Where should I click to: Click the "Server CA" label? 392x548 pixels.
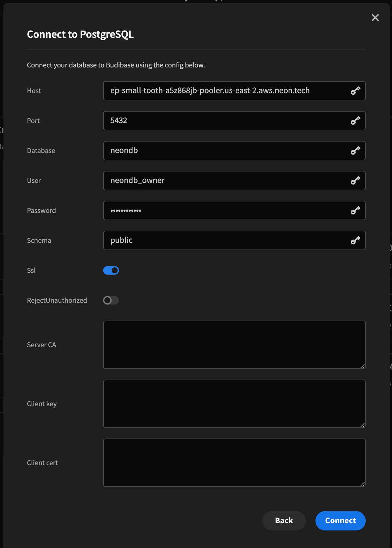41,345
